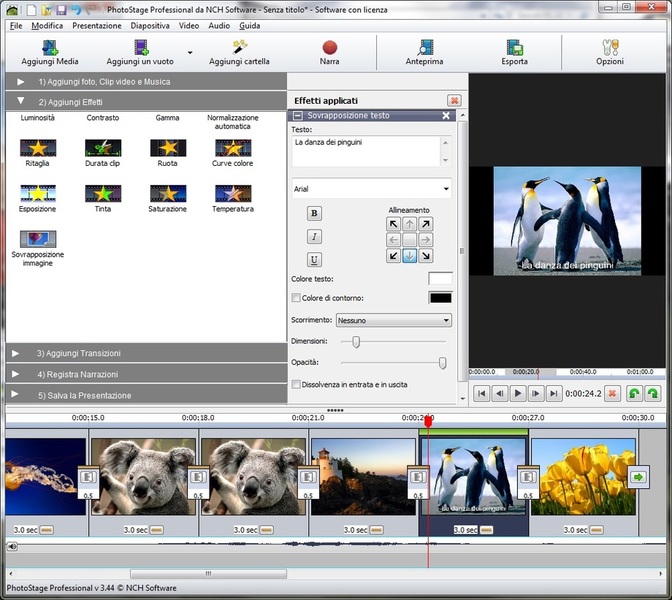The image size is (672, 600).
Task: Click the duration button under penguins slide
Action: pyautogui.click(x=486, y=530)
